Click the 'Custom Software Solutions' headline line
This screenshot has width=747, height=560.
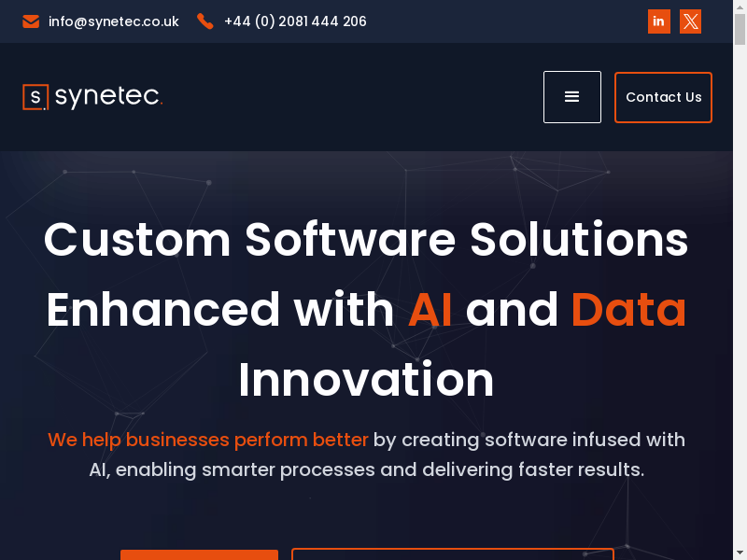tap(366, 240)
